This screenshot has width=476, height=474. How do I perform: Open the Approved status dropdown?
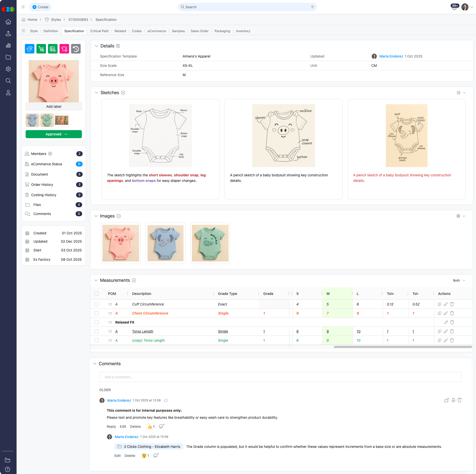[x=54, y=134]
